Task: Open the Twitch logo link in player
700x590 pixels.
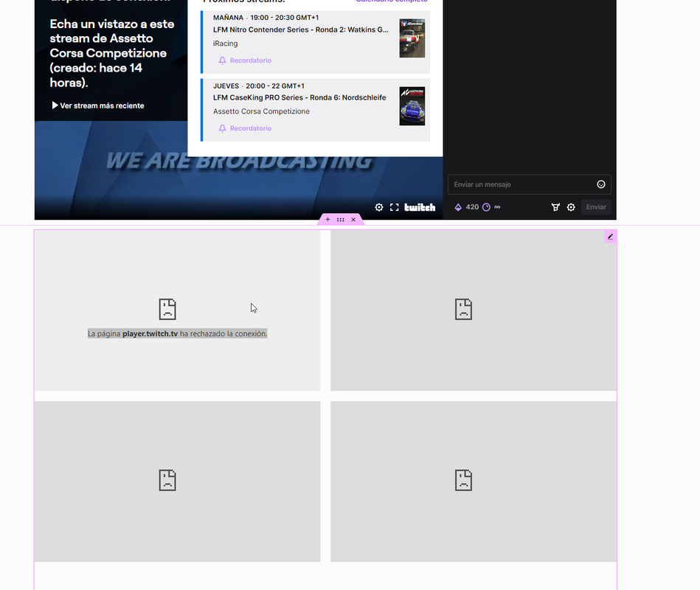Action: (x=420, y=207)
